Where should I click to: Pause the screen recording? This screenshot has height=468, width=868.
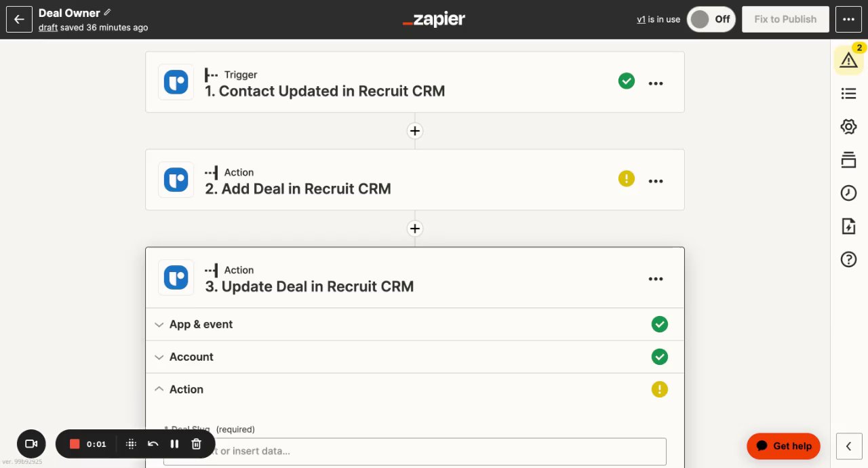click(x=174, y=444)
